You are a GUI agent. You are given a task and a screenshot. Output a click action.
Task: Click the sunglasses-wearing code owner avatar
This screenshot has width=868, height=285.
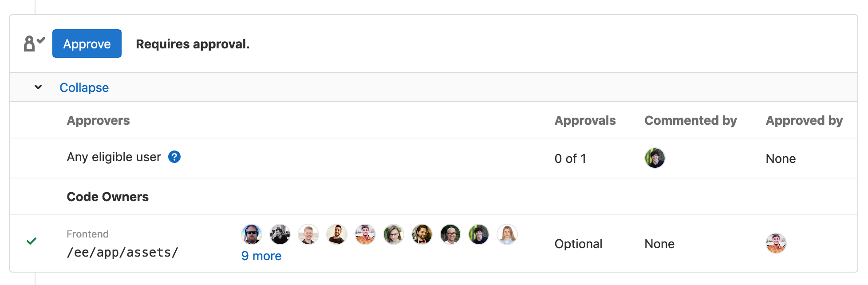(x=252, y=234)
